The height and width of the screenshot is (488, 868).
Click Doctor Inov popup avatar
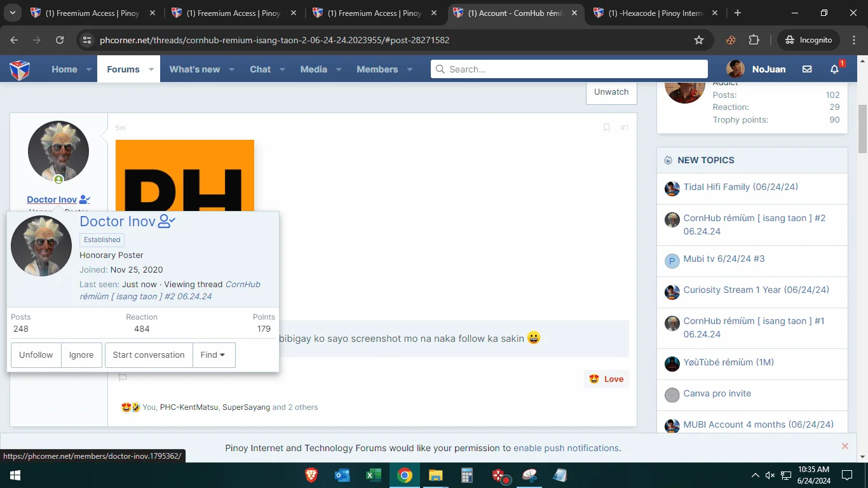[x=41, y=245]
